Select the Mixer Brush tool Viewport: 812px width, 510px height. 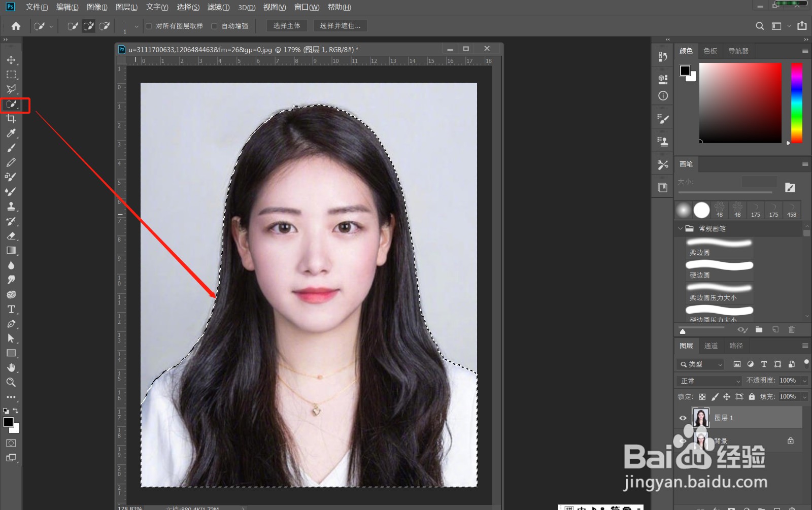11,192
